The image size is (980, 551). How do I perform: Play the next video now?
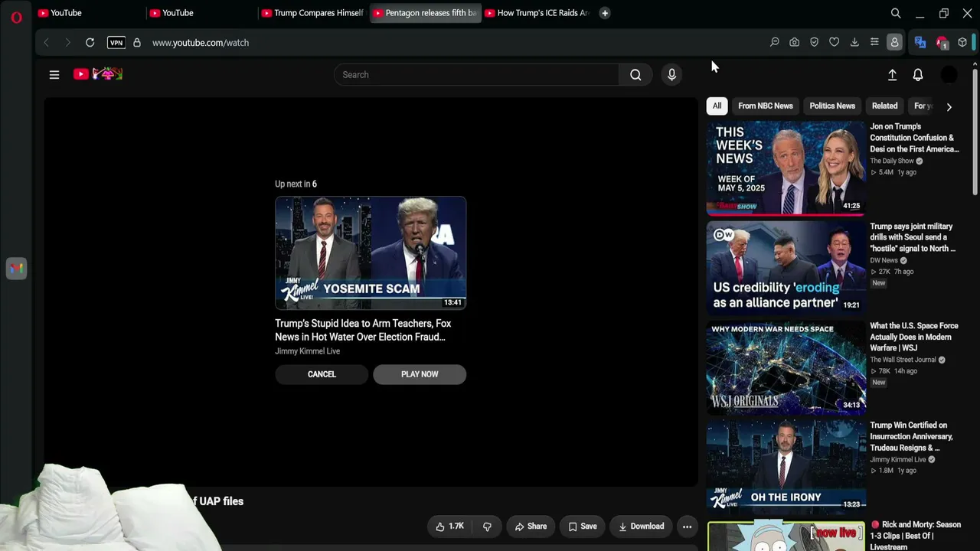pos(420,374)
